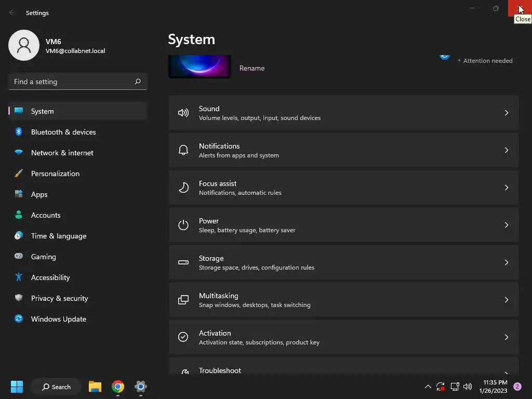Click the Personalization paintbrush icon
Screen dimensions: 532x399
(x=19, y=174)
